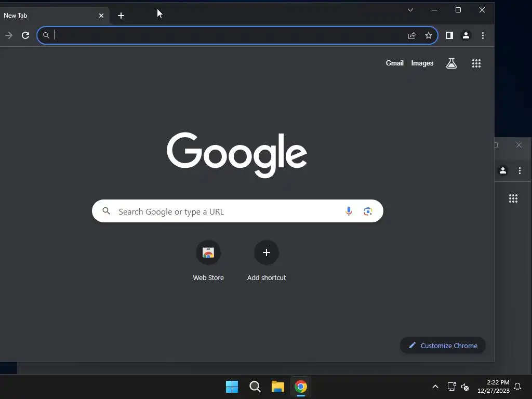The width and height of the screenshot is (532, 399).
Task: Open the Web Store shortcut
Action: (x=208, y=261)
